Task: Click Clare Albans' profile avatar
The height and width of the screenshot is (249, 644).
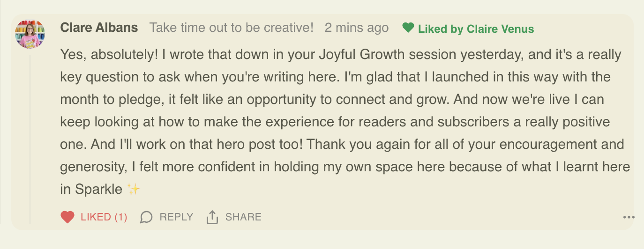Action: pyautogui.click(x=30, y=34)
